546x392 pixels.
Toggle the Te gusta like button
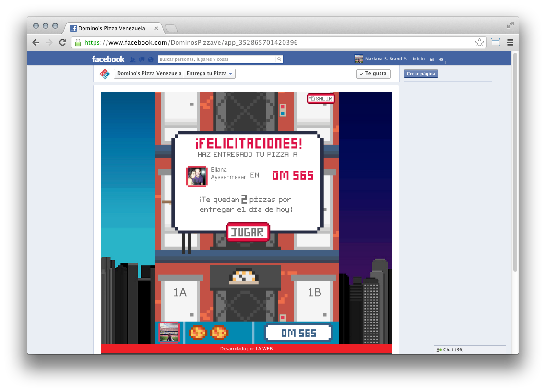pyautogui.click(x=373, y=74)
